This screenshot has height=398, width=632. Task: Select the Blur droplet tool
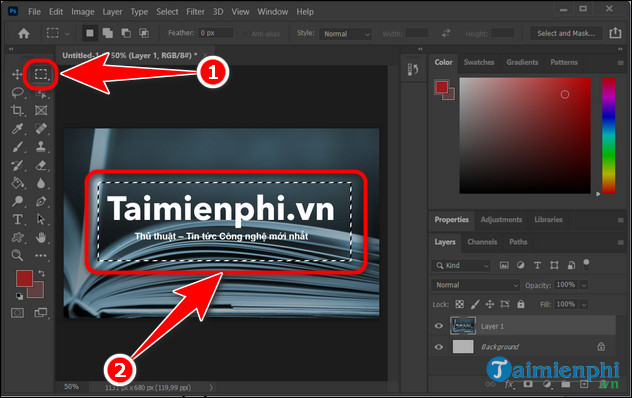(x=41, y=183)
